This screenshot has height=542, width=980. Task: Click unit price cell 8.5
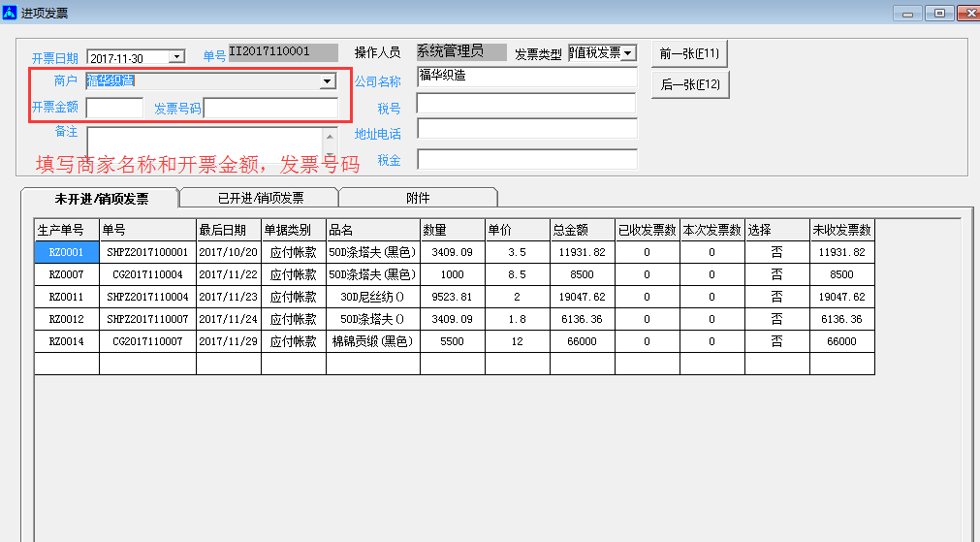[x=519, y=274]
